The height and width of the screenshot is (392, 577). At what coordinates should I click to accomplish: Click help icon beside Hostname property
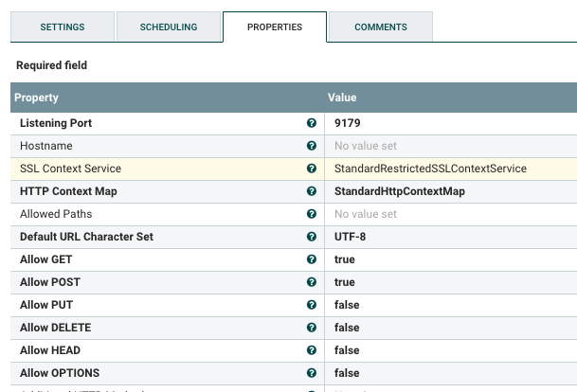click(x=312, y=146)
